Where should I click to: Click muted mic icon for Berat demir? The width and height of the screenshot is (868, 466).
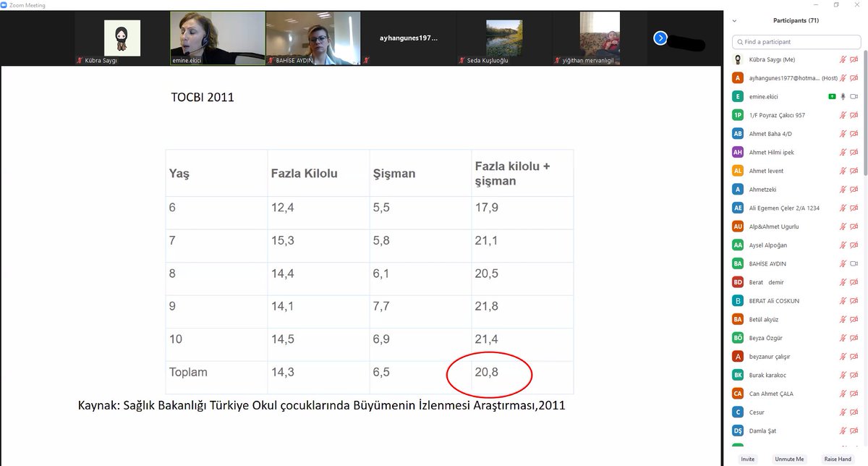click(843, 282)
